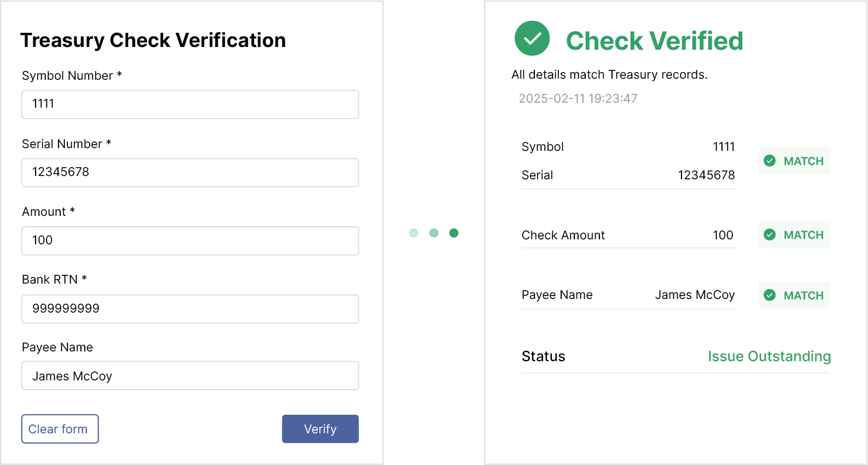The height and width of the screenshot is (465, 868).
Task: Click the Check Verified heading
Action: [654, 41]
